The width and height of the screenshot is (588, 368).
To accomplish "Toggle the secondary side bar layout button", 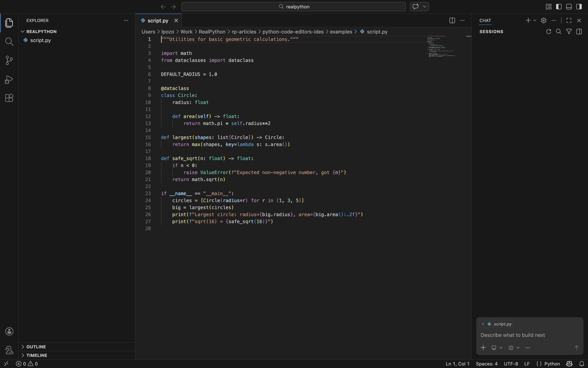I will 579,7.
